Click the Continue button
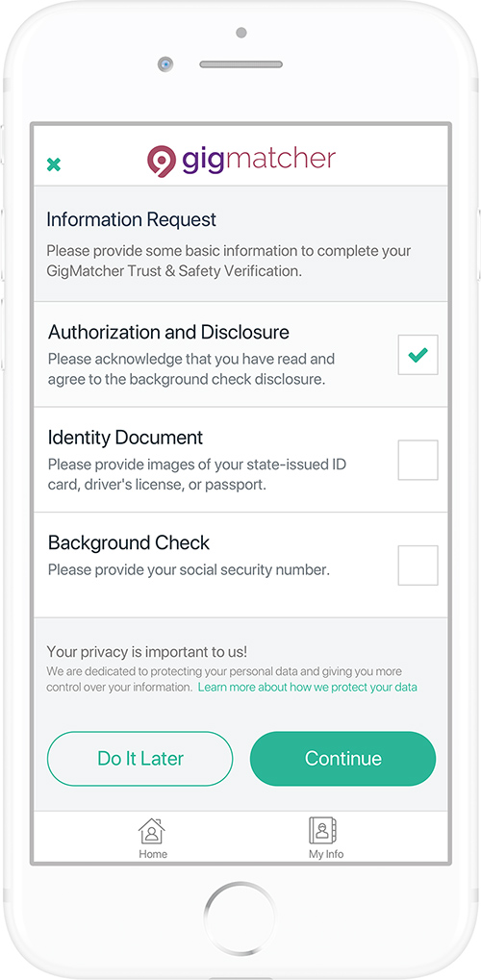The height and width of the screenshot is (980, 481). pyautogui.click(x=342, y=759)
